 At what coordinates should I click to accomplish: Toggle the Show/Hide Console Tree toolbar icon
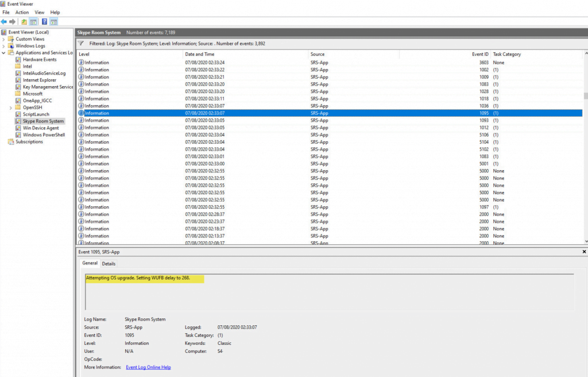click(33, 22)
